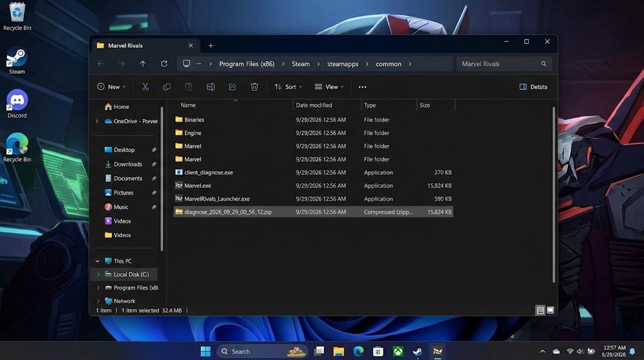Viewport: 644px width, 360px height.
Task: Switch to large thumbnails view icon in status bar
Action: pos(551,310)
